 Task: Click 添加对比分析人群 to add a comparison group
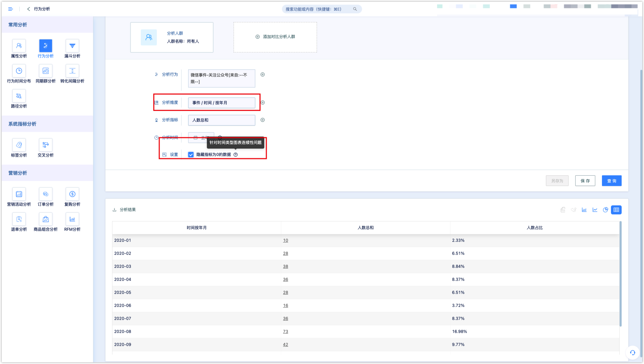(275, 37)
